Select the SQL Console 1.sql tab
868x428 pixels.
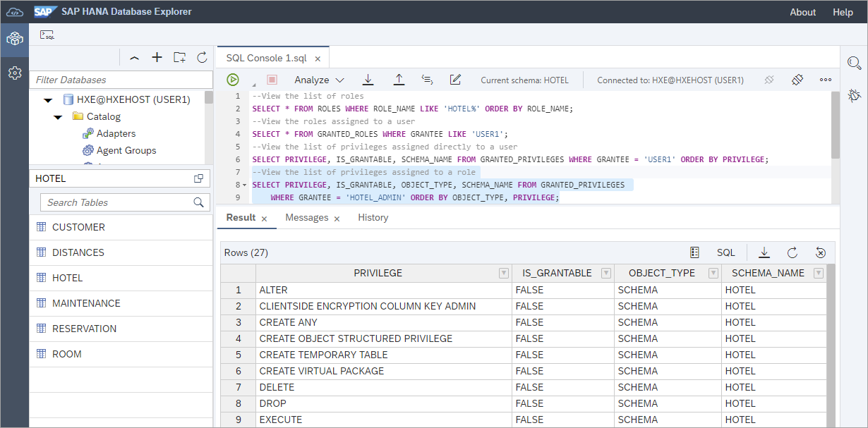click(x=267, y=59)
